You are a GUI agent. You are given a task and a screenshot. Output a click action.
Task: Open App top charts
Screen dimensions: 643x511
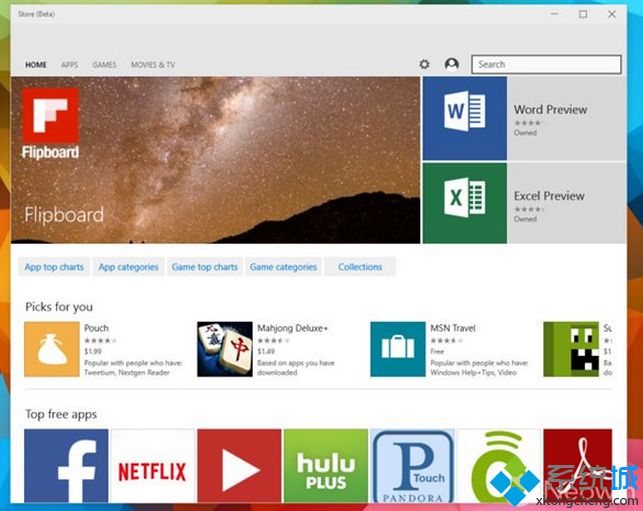click(54, 267)
